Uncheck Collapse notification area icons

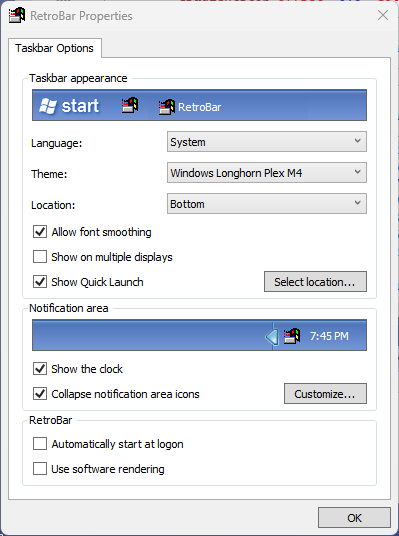tap(40, 394)
